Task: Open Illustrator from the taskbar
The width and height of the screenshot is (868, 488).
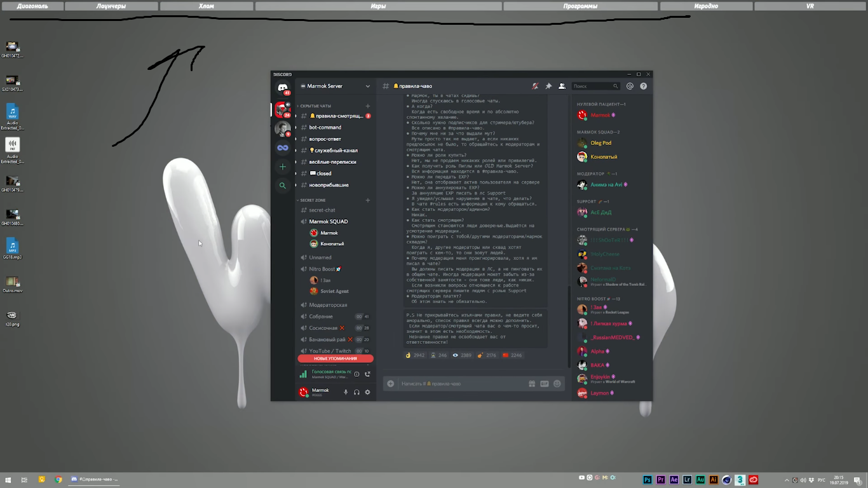Action: pyautogui.click(x=714, y=480)
